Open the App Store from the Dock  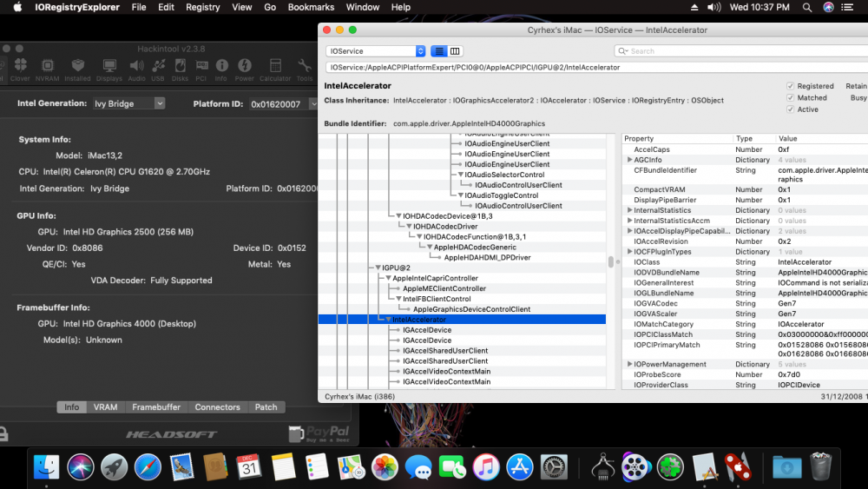(520, 466)
